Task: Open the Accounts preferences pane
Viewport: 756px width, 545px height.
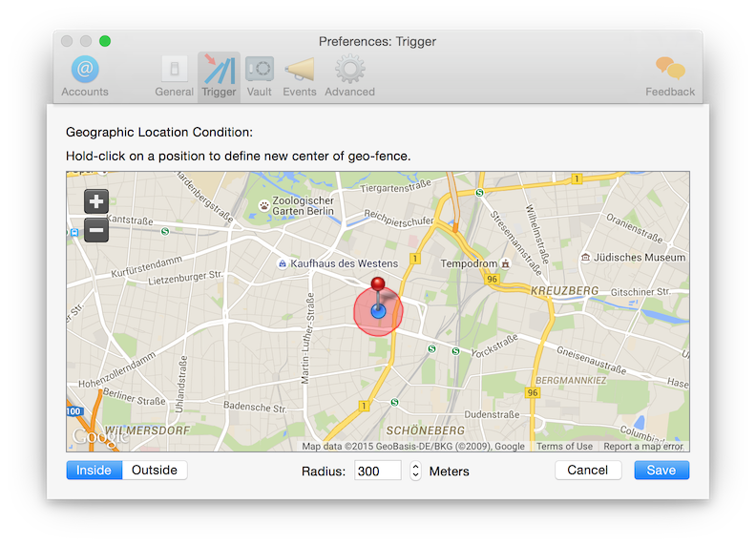Action: tap(85, 76)
